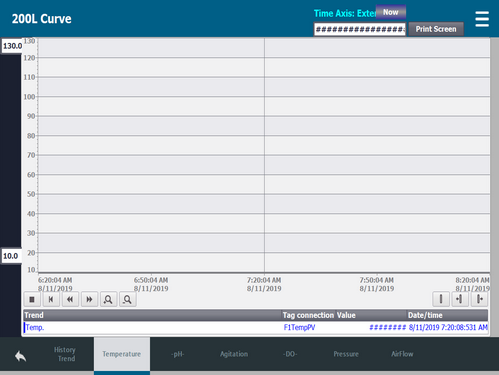Go back using the return arrow icon
The image size is (499, 375).
coord(20,356)
